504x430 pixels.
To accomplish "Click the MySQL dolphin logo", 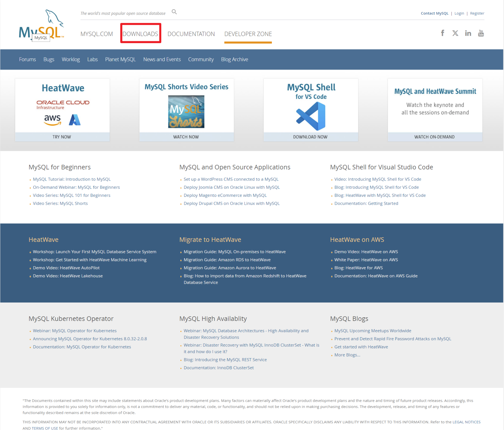I will (x=42, y=25).
